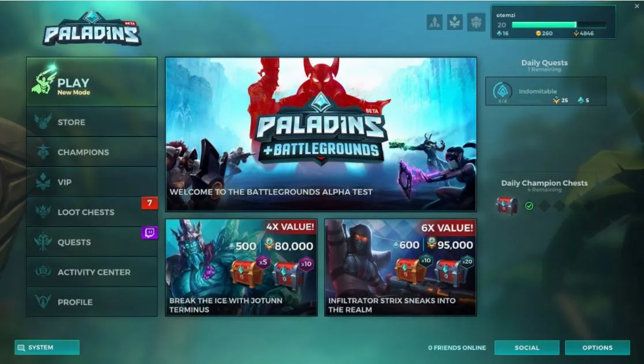
Task: Click the Daily Champion Chest icon
Action: click(507, 206)
